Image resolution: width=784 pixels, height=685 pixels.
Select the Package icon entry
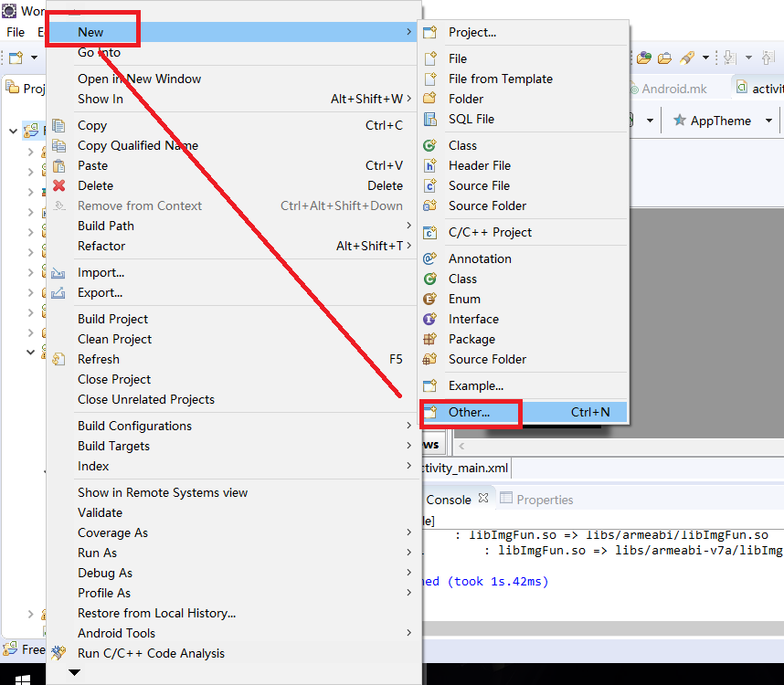[x=524, y=339]
